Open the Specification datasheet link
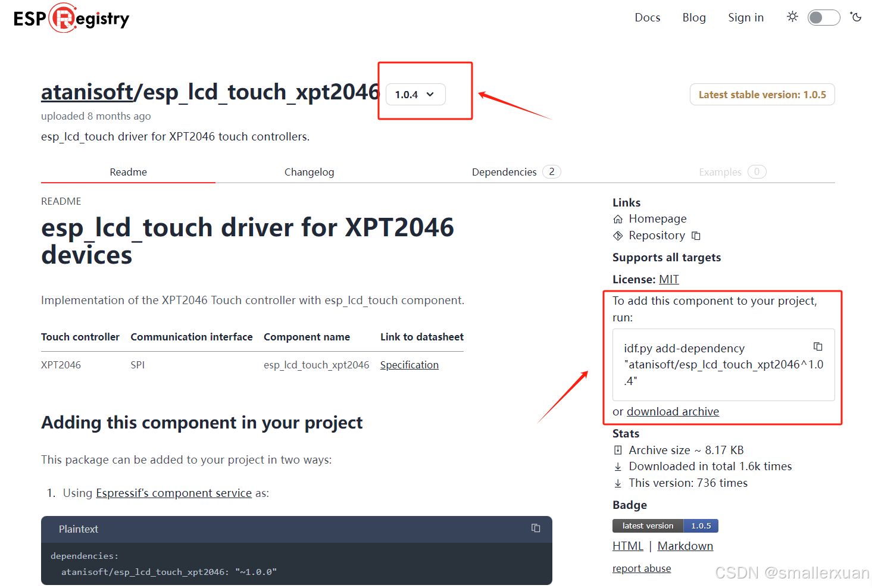 coord(409,365)
